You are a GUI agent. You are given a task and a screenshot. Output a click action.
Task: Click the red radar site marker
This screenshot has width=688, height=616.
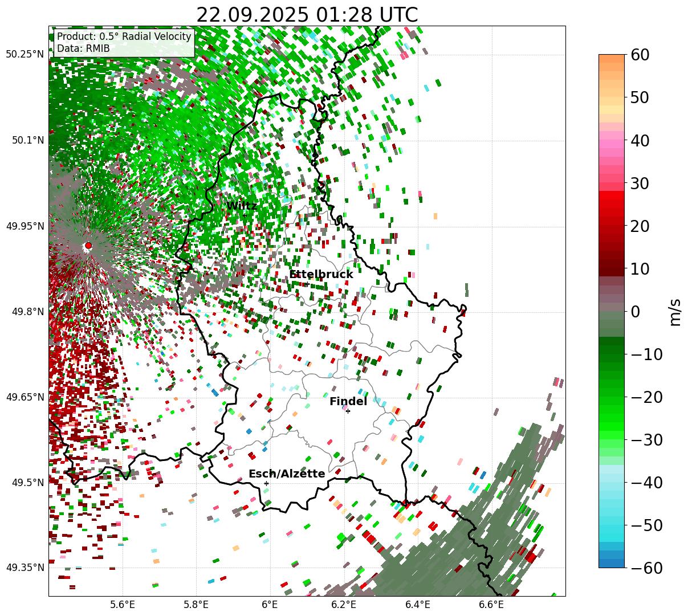[88, 246]
